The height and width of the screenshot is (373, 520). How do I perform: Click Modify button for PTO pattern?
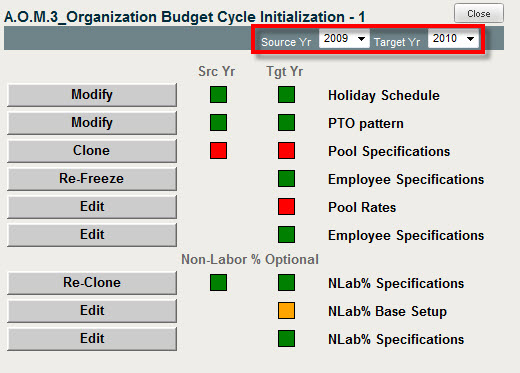[92, 123]
